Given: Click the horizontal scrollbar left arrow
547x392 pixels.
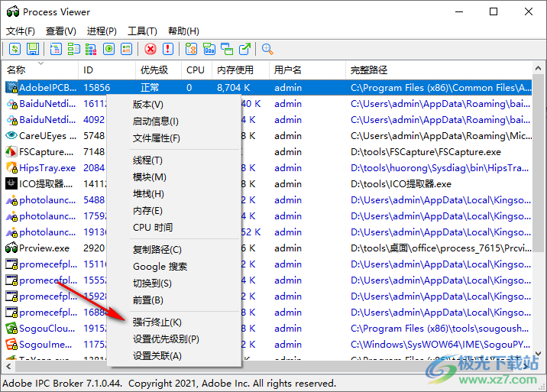Looking at the screenshot, I should point(8,366).
